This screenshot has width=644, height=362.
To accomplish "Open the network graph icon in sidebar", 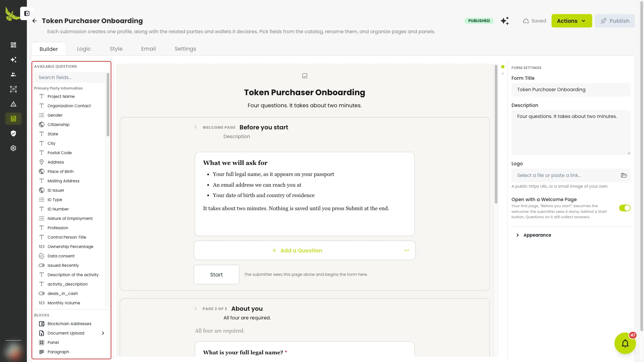I will [x=13, y=89].
